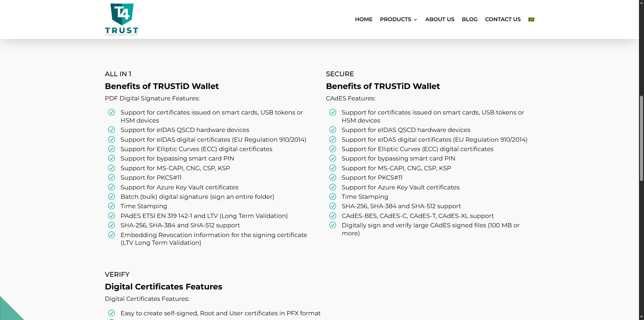This screenshot has height=320, width=644.
Task: Click checkmark icon beside left column Support for PKCS#11
Action: coord(112,178)
